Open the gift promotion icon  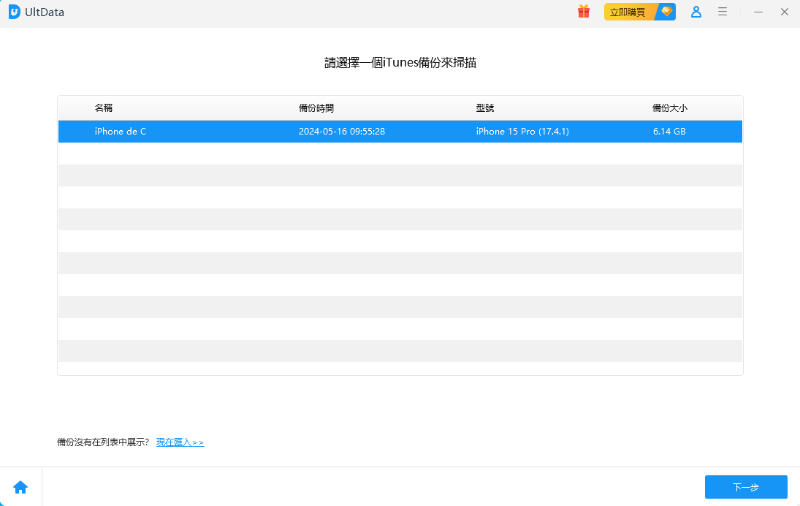[x=584, y=11]
